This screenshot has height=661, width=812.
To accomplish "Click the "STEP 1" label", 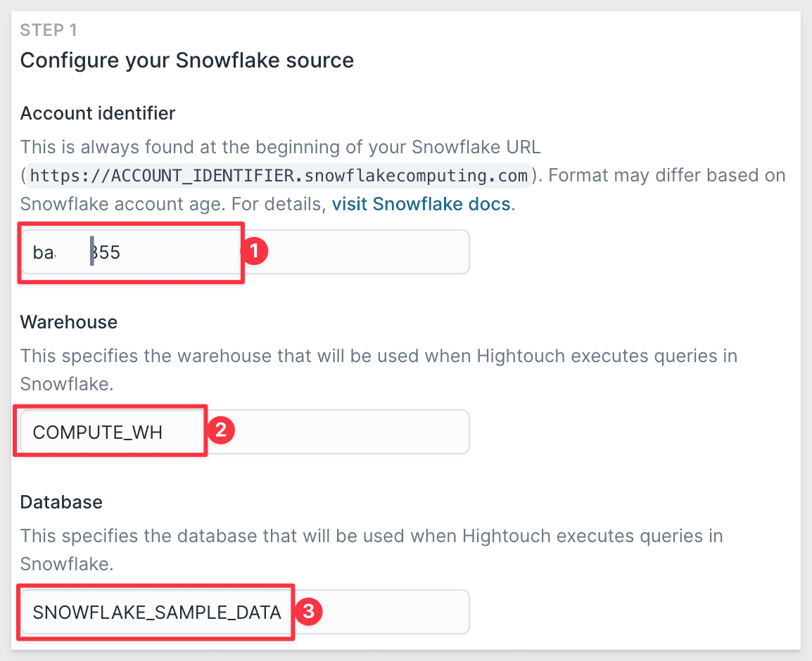I will click(49, 30).
